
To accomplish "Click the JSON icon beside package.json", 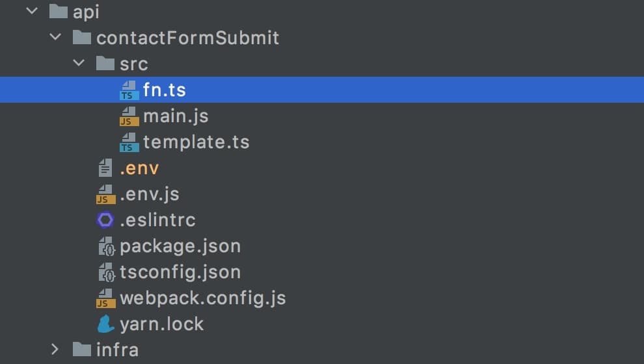I will click(x=107, y=246).
